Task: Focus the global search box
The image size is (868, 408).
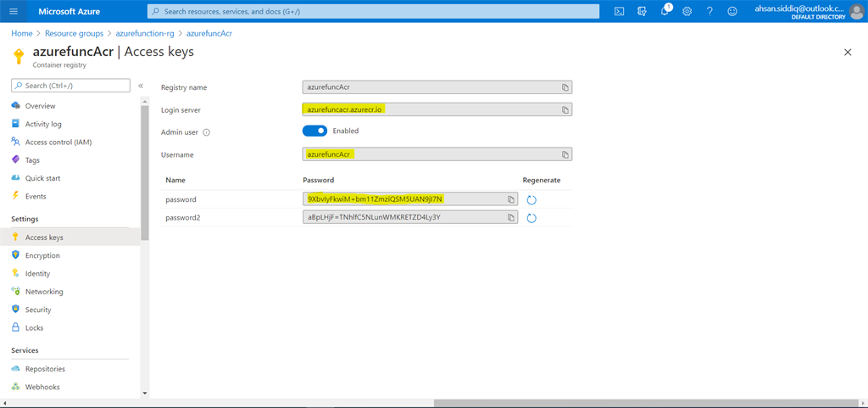Action: click(373, 11)
